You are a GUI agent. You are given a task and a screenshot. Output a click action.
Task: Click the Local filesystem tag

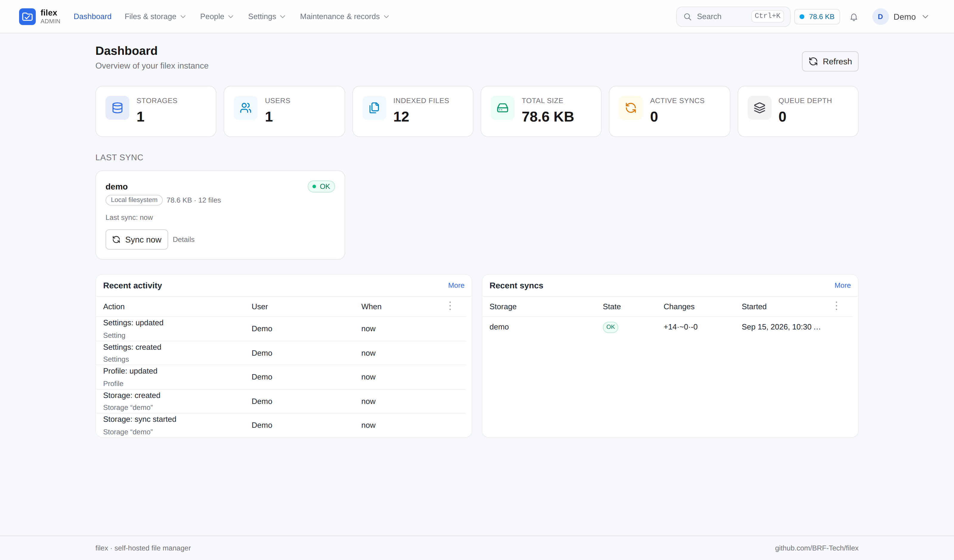coord(134,200)
